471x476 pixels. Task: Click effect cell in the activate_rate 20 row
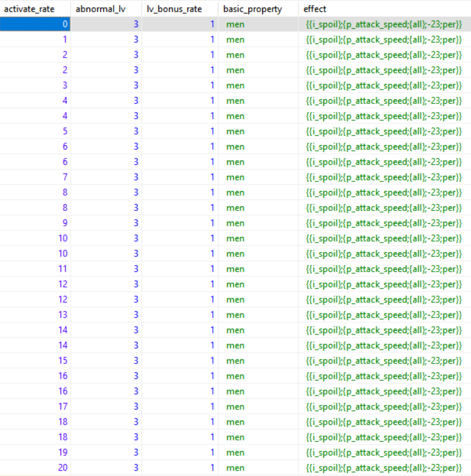383,467
